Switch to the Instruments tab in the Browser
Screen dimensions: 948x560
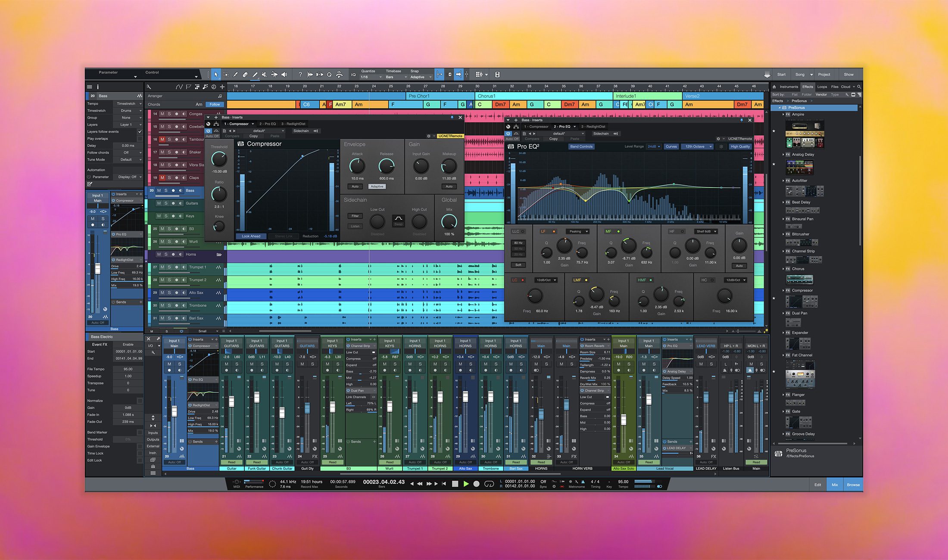click(788, 87)
